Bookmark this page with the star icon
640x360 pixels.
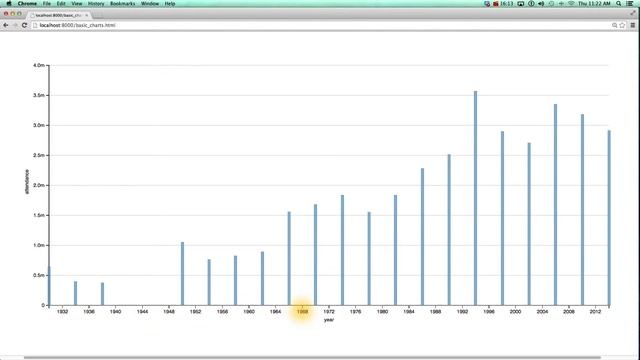tap(622, 25)
